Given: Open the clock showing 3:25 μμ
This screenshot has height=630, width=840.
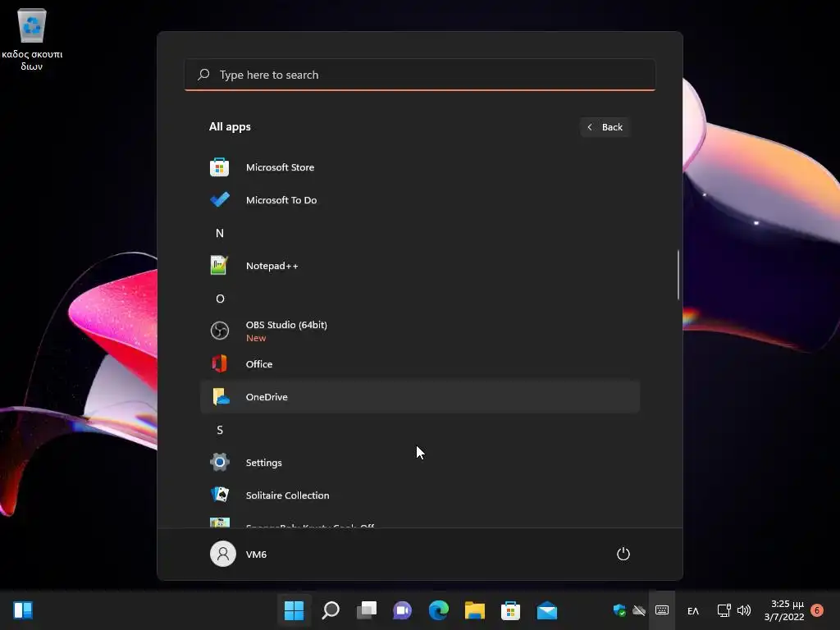Looking at the screenshot, I should point(784,610).
